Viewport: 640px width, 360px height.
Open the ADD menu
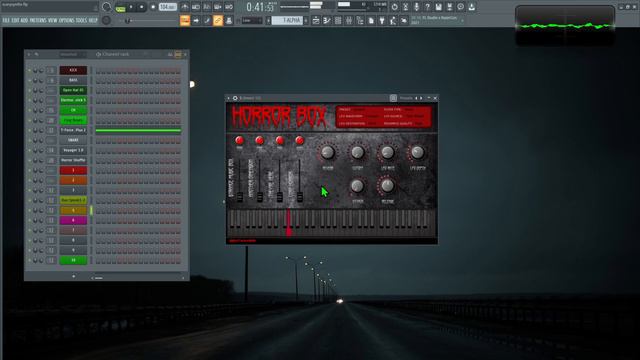24,20
